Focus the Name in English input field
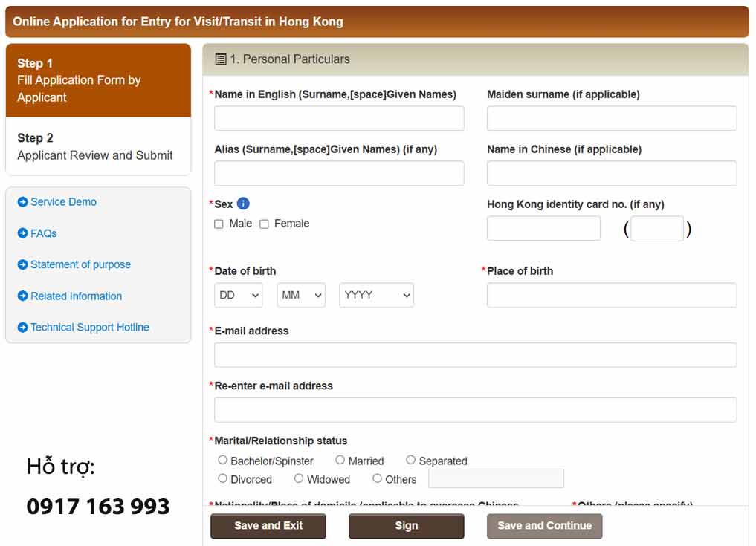 click(x=339, y=118)
